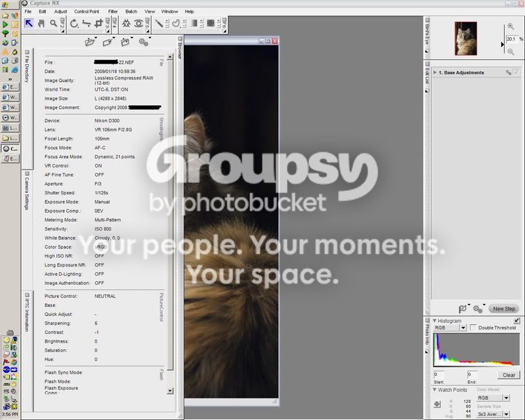Switch to the IPTC Information side tab

click(27, 315)
